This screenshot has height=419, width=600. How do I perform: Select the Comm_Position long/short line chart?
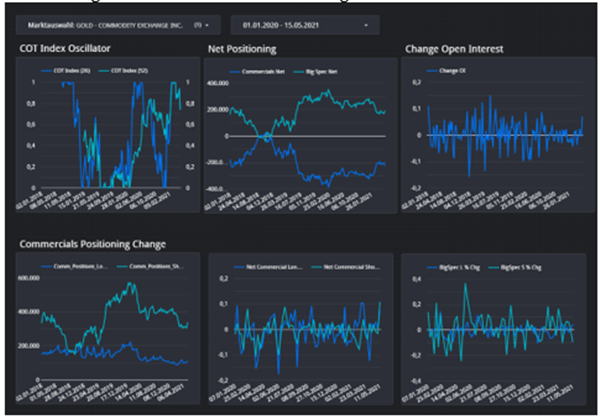(108, 328)
